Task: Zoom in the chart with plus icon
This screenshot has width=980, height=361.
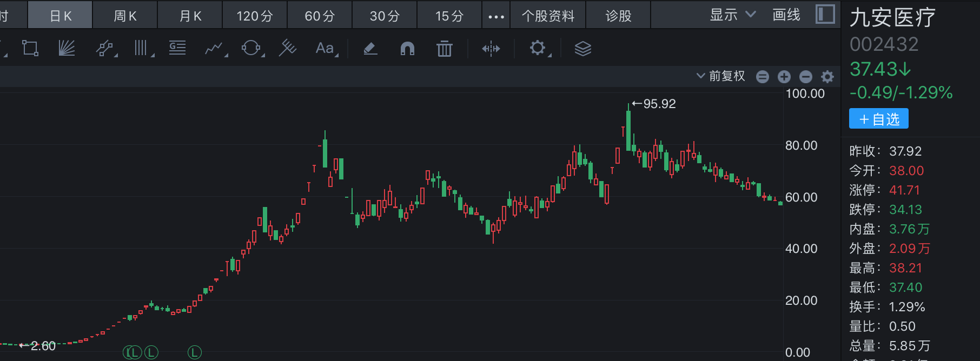Action: [x=784, y=77]
